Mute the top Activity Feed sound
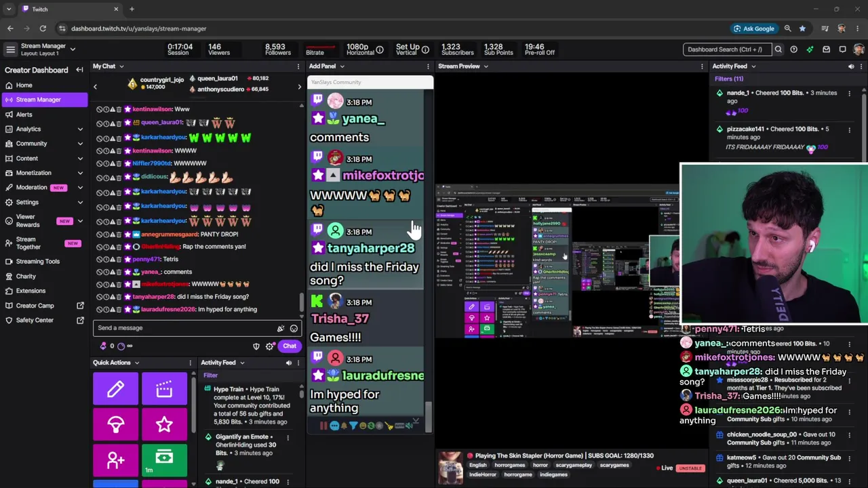 851,66
